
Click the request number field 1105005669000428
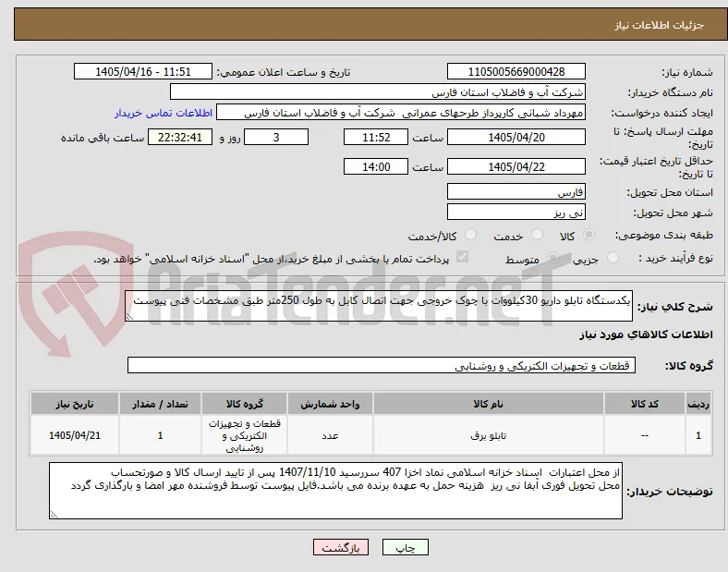tap(516, 72)
